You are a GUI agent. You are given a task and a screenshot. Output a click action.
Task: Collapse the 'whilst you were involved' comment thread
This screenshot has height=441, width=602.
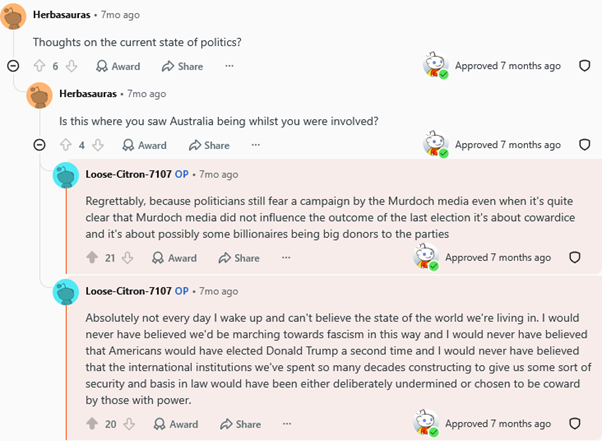40,145
